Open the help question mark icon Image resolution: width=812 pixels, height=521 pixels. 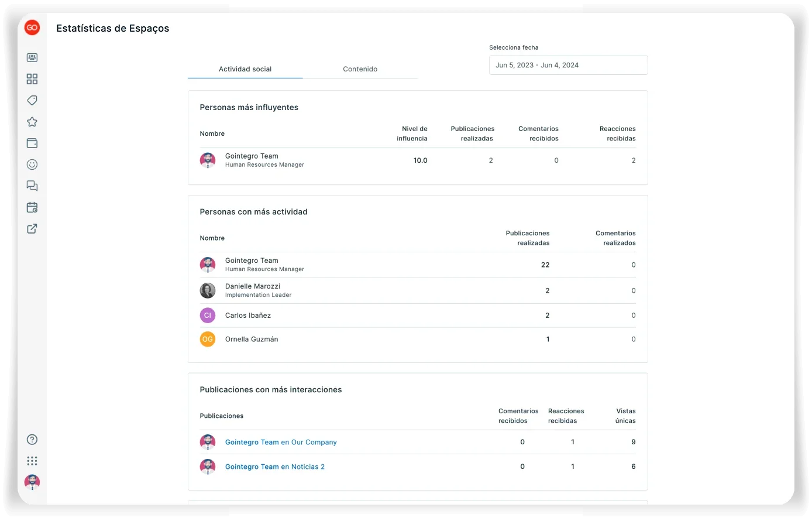32,440
